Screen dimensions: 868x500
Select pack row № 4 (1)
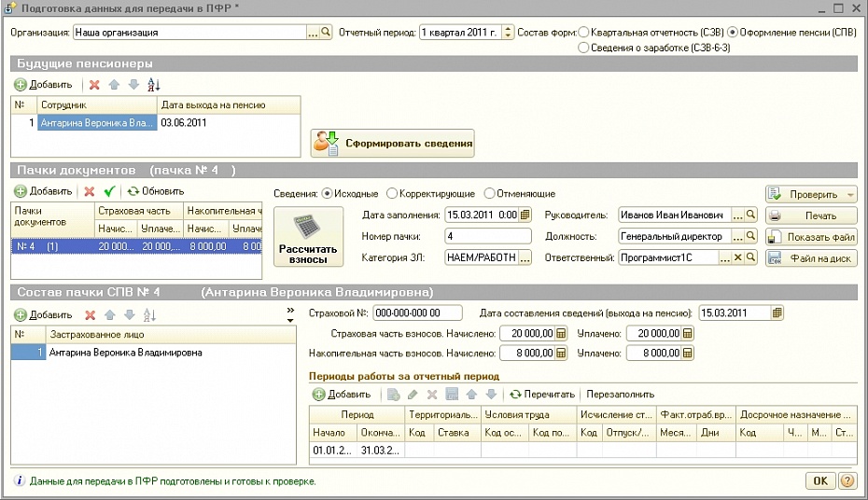click(x=136, y=246)
